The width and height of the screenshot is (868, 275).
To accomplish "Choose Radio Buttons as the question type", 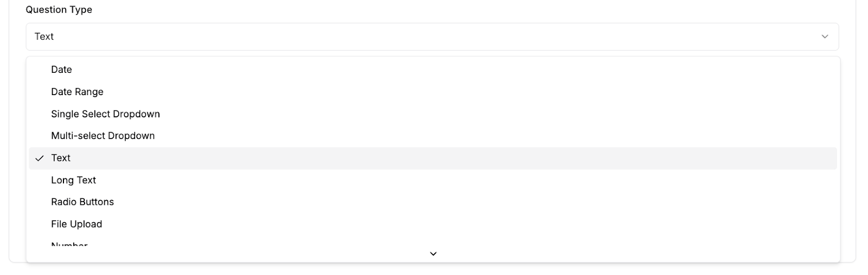I will coord(82,202).
